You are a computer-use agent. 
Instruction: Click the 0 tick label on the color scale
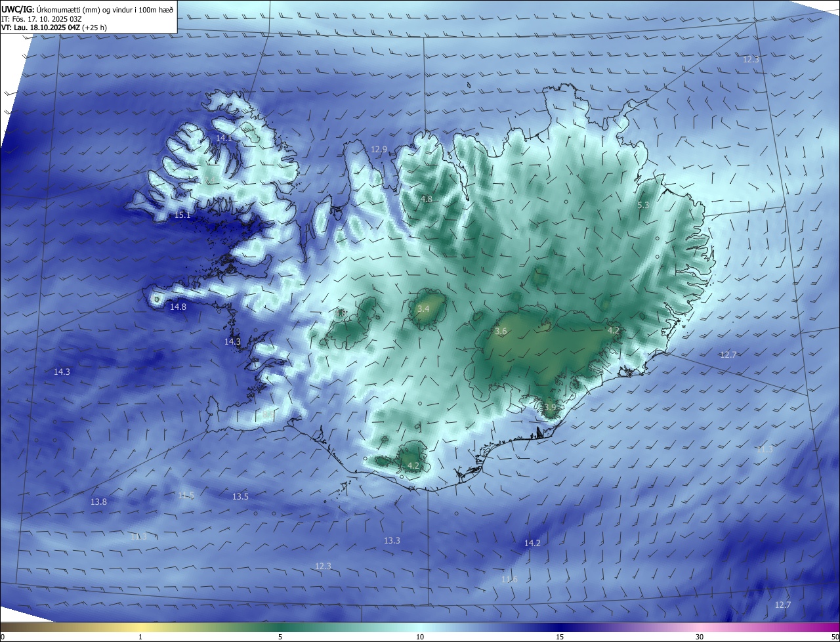click(x=3, y=637)
